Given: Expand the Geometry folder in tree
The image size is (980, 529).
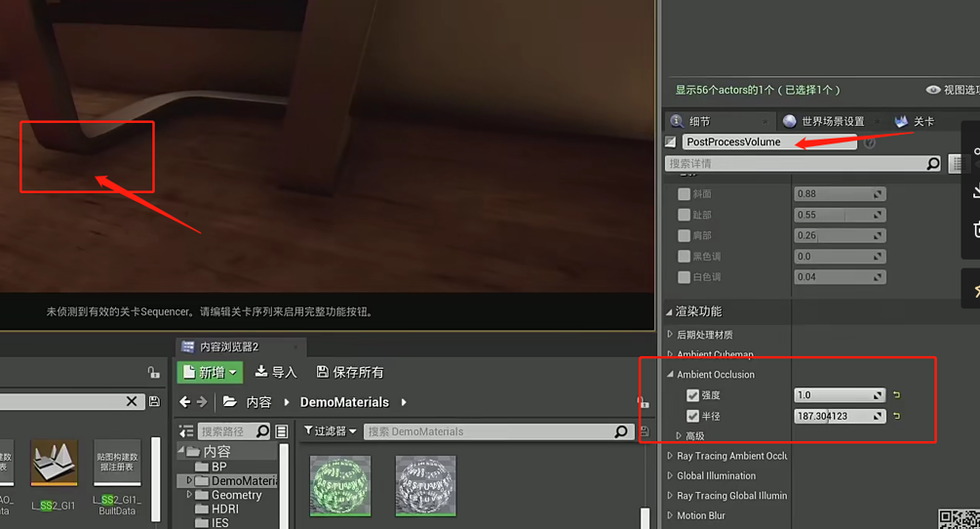Looking at the screenshot, I should click(189, 495).
